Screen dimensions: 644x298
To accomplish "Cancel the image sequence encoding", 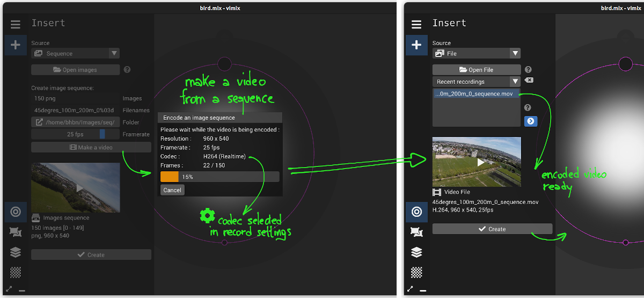I will coord(172,190).
